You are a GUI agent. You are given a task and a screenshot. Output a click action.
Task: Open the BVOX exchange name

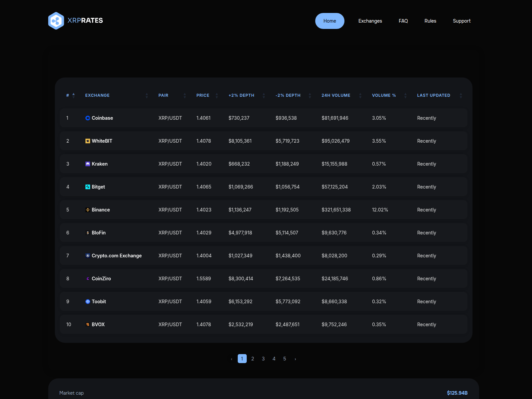click(x=98, y=325)
